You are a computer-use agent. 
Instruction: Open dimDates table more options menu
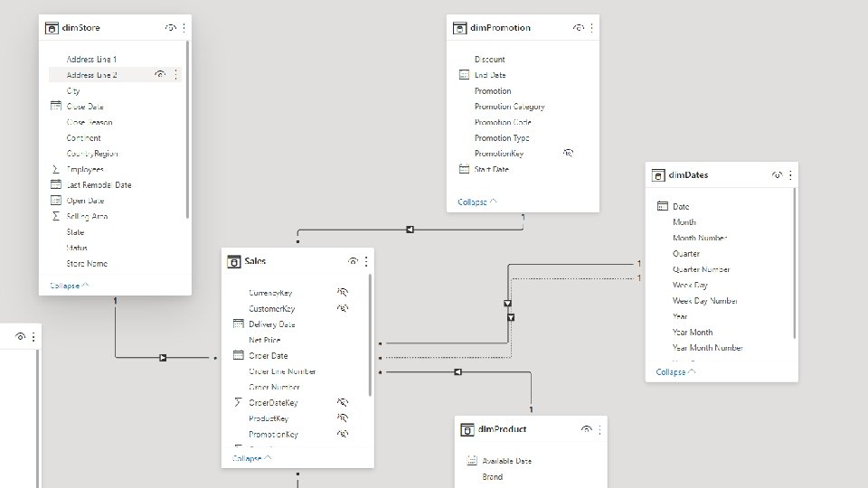pyautogui.click(x=790, y=175)
